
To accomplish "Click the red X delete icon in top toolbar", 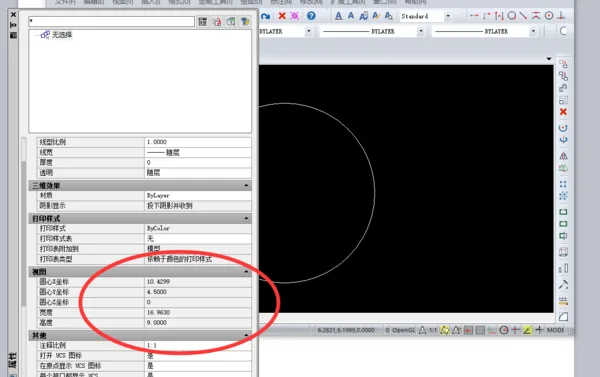I will (x=282, y=16).
